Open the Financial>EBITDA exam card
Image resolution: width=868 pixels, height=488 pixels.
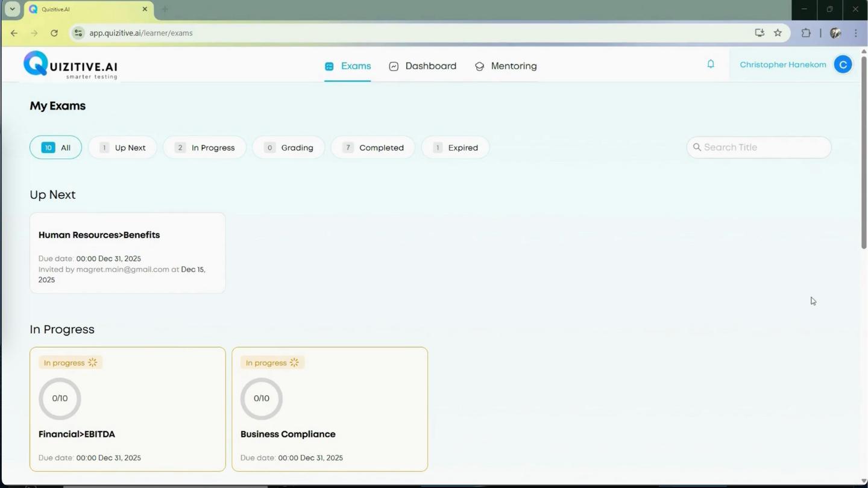tap(127, 409)
